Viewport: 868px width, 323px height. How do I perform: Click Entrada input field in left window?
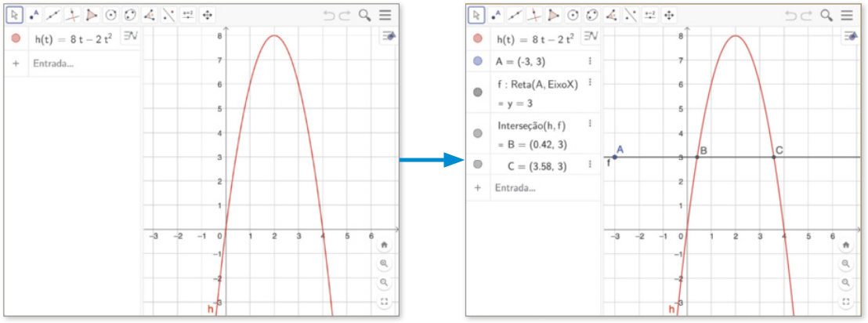[84, 64]
